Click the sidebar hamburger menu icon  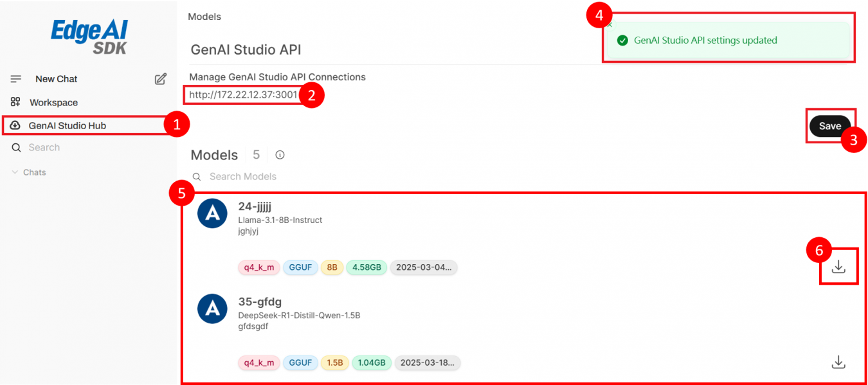[16, 79]
